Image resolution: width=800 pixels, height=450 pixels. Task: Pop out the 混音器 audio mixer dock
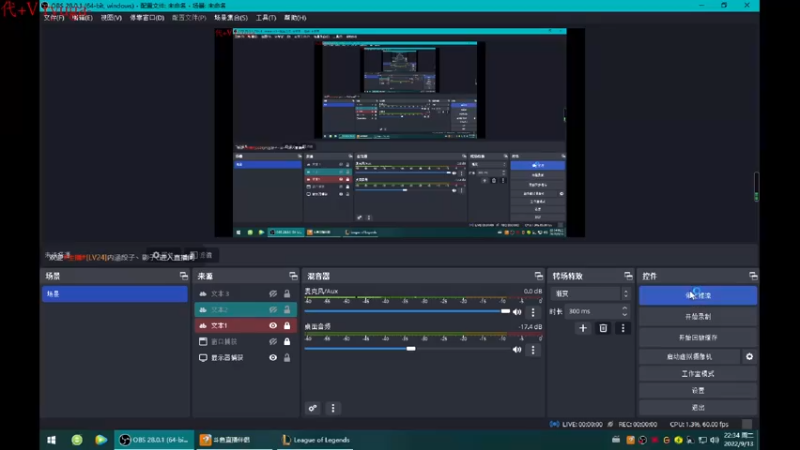[x=538, y=276]
